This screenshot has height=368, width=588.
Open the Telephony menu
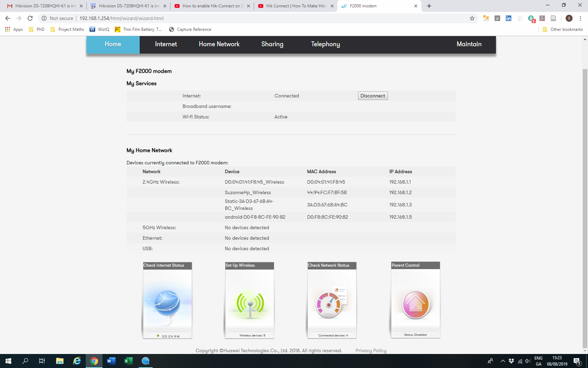click(x=325, y=44)
